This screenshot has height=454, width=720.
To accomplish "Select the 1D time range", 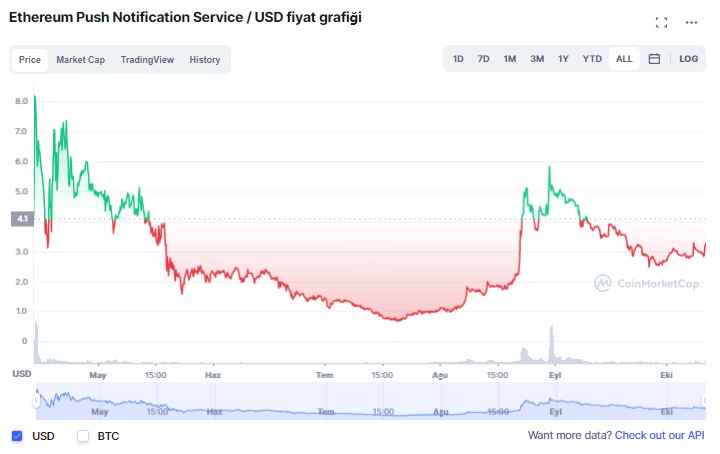I will (x=458, y=59).
